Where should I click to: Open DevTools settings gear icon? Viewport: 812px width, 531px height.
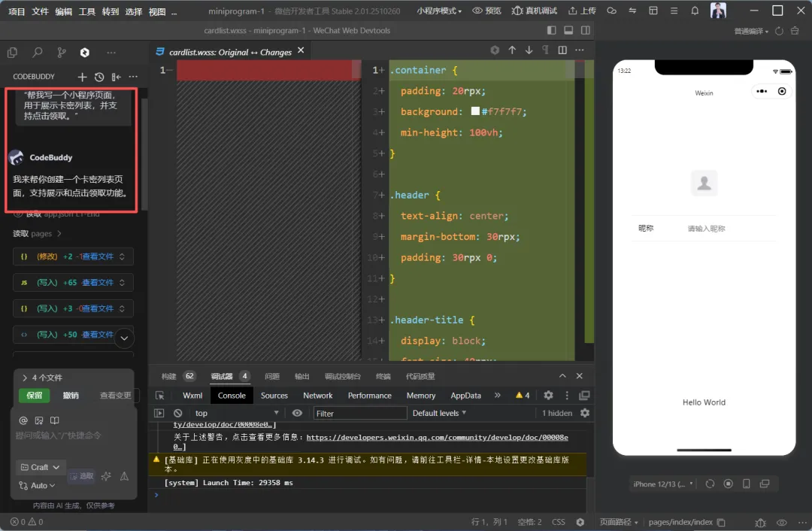[x=548, y=395]
